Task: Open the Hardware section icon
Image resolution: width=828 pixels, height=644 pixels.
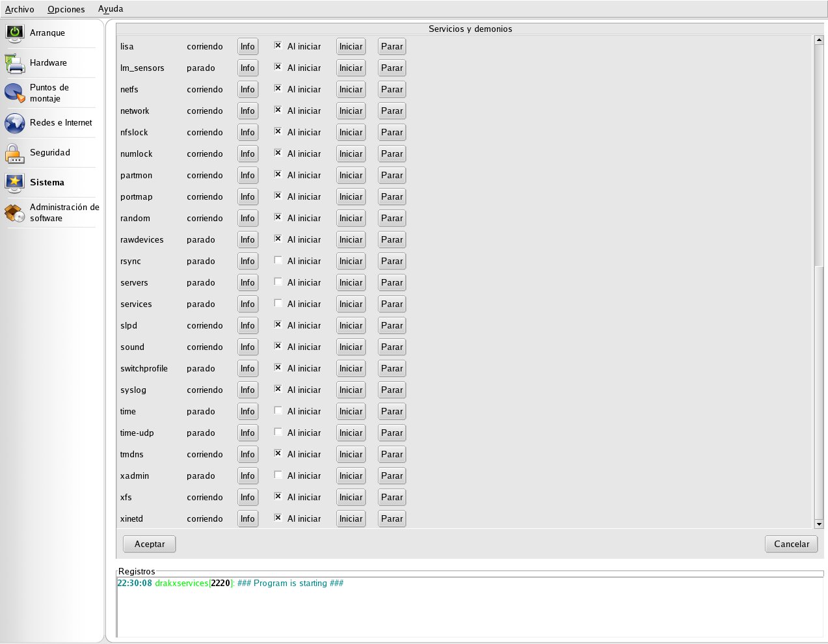Action: 15,63
